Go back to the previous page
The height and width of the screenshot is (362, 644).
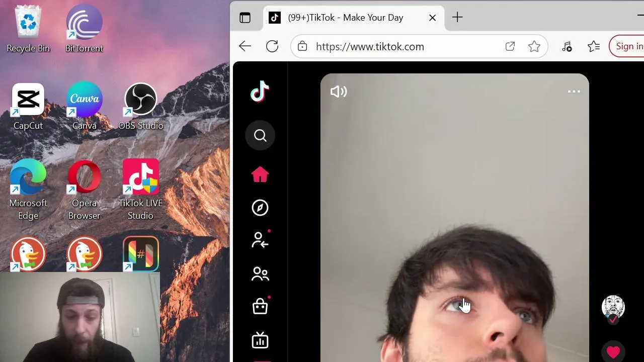(245, 47)
